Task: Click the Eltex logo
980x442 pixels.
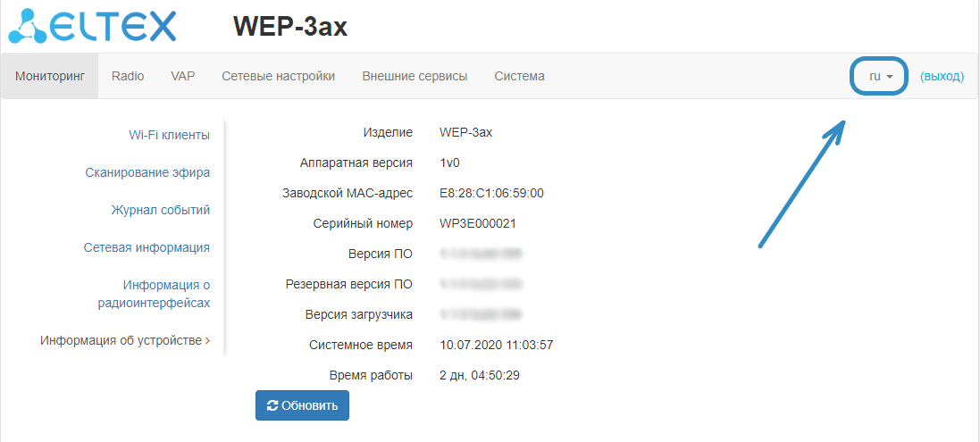Action: coord(93,26)
